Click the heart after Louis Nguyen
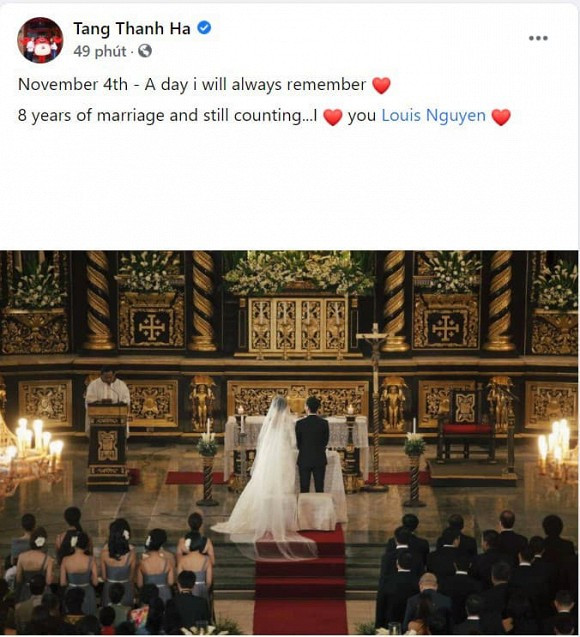The height and width of the screenshot is (637, 580). tap(501, 117)
